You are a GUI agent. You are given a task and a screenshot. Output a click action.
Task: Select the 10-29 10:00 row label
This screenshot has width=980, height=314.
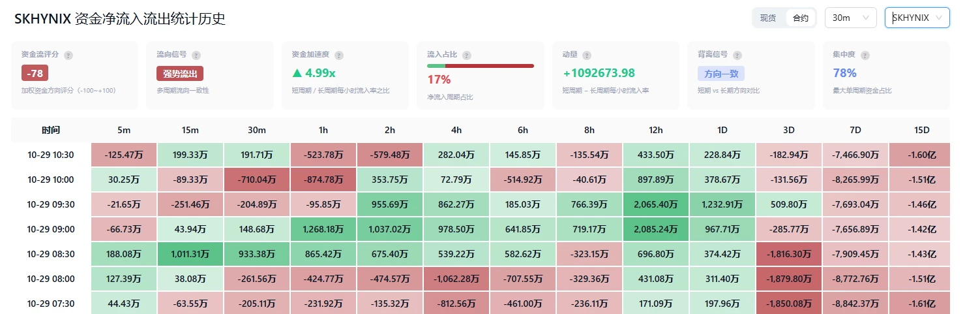pos(51,180)
